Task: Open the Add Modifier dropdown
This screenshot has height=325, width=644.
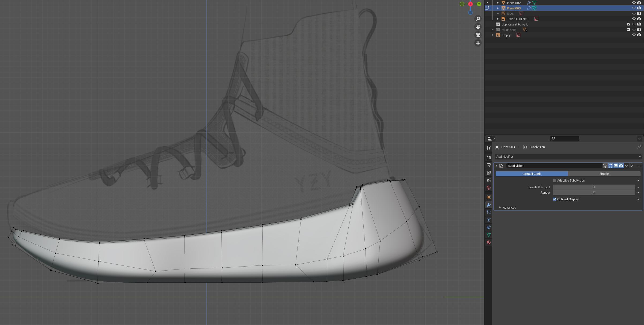Action: pos(568,157)
